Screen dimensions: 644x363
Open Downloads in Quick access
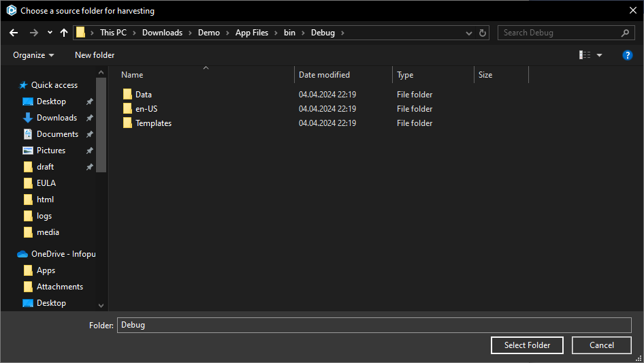pos(57,118)
